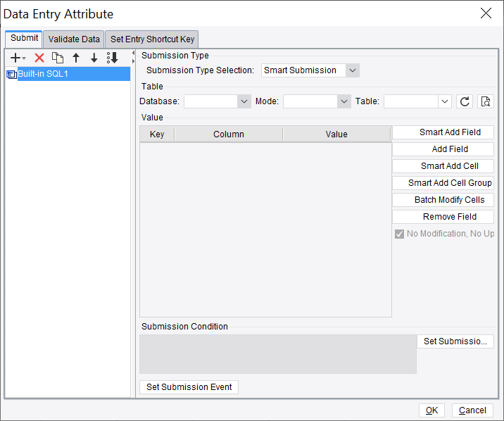Viewport: 504px width, 421px height.
Task: Click the Column header in value table
Action: (229, 134)
